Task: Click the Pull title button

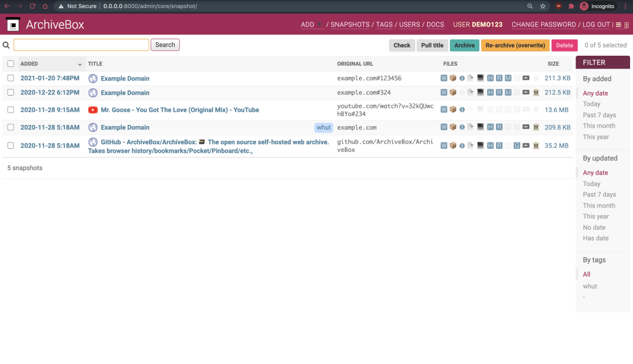Action: (432, 45)
